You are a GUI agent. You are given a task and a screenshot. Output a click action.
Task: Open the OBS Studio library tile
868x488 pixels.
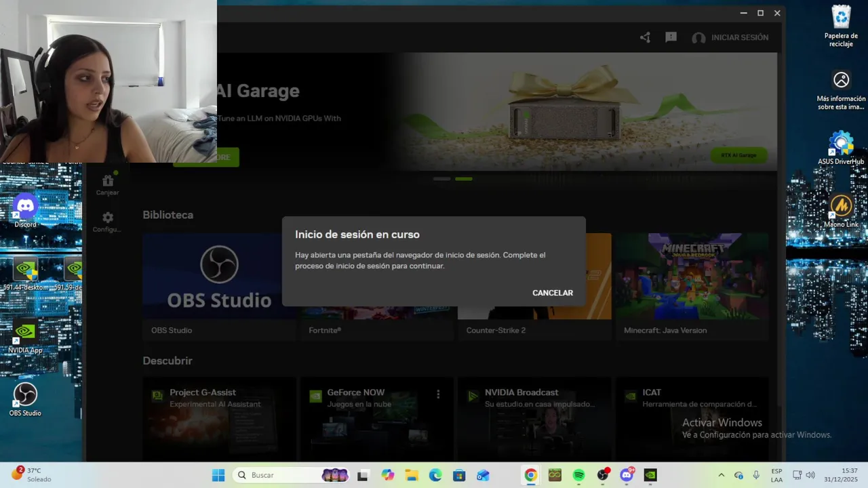click(x=219, y=287)
